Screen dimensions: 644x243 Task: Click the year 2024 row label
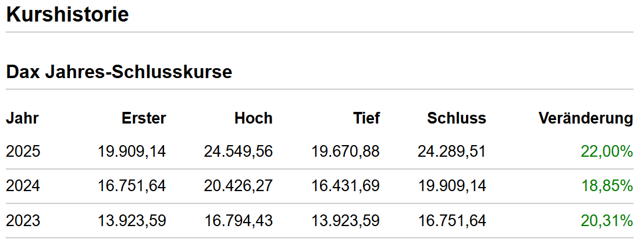pyautogui.click(x=23, y=186)
